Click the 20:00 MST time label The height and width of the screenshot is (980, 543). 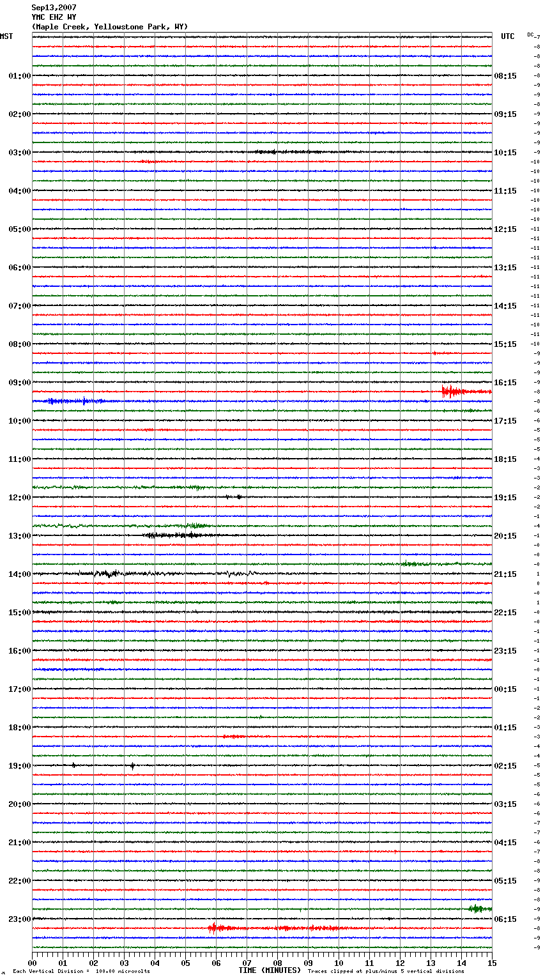pos(20,804)
